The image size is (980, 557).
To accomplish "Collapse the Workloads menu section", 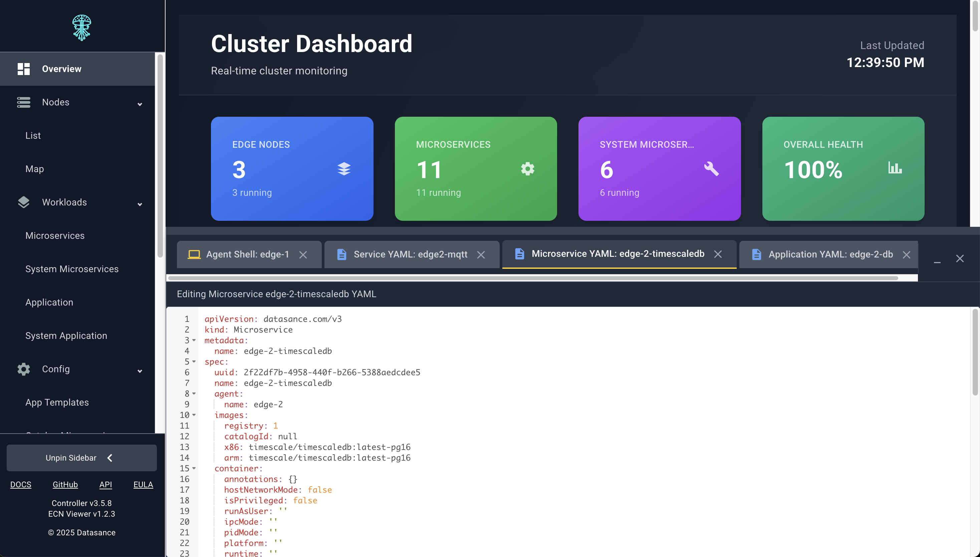I will [x=140, y=204].
